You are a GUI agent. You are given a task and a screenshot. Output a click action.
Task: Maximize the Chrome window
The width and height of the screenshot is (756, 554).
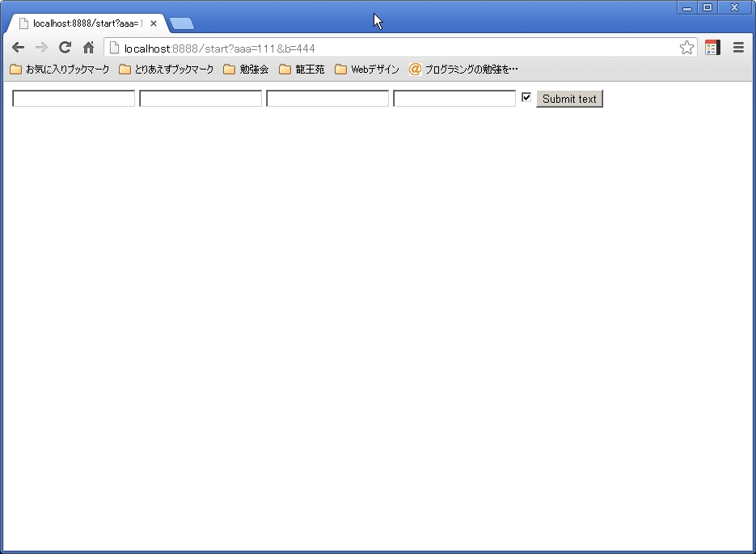pyautogui.click(x=707, y=7)
